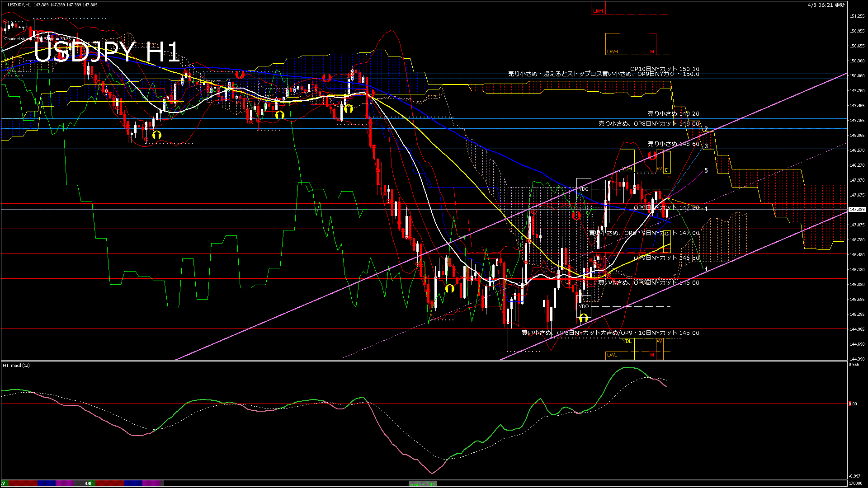The height and width of the screenshot is (488, 868).
Task: Select channel projection number 5
Action: (706, 171)
